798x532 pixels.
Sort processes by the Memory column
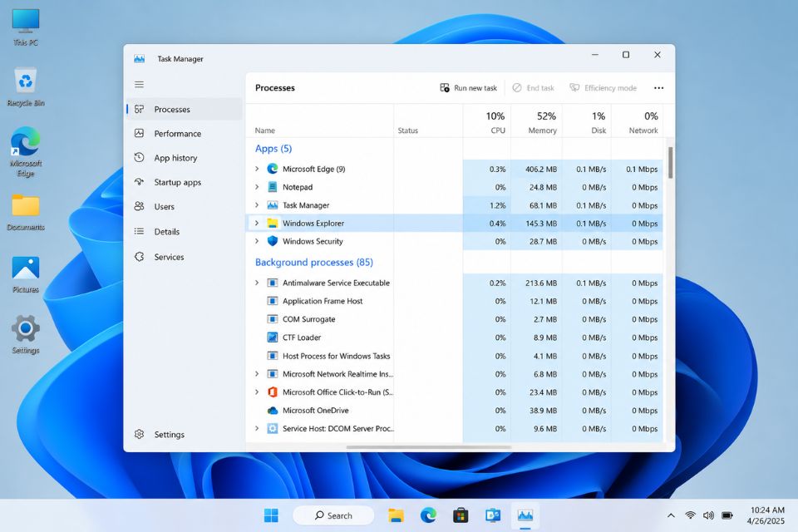click(536, 121)
